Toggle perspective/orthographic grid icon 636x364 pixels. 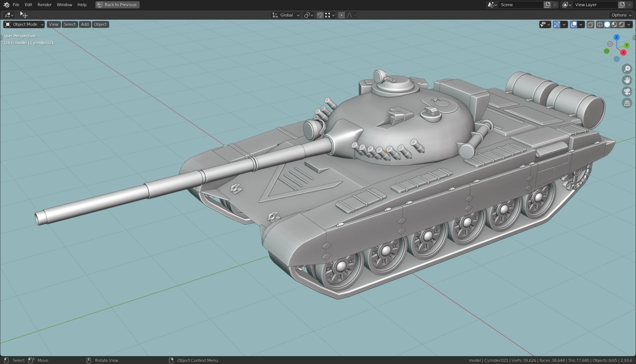(627, 103)
